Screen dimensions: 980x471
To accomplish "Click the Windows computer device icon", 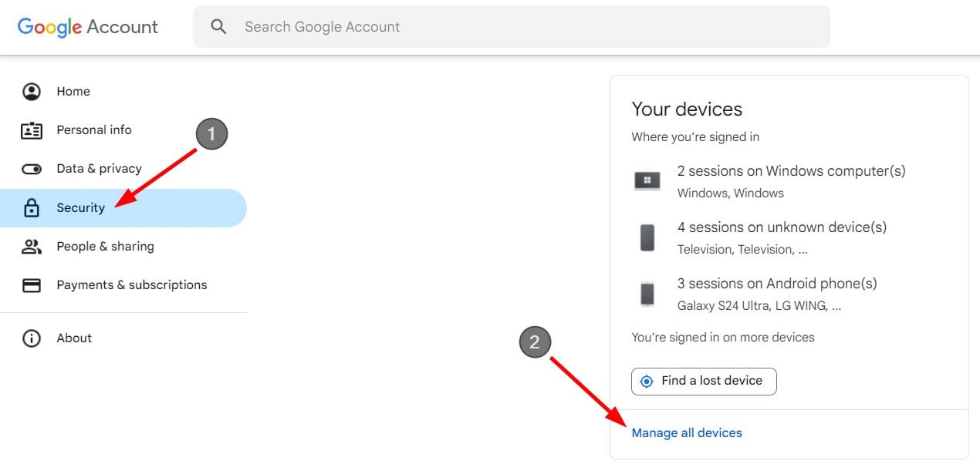I will 647,181.
